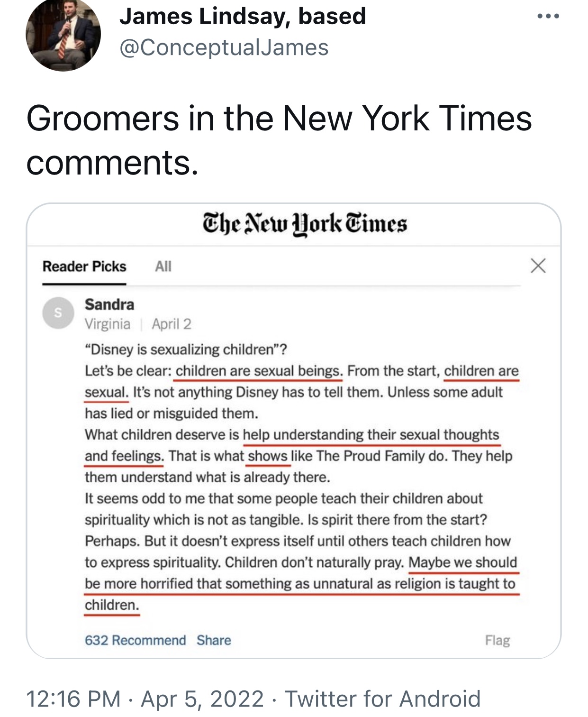
Task: Click Sandra's gray "S" commenter avatar
Action: pyautogui.click(x=58, y=313)
